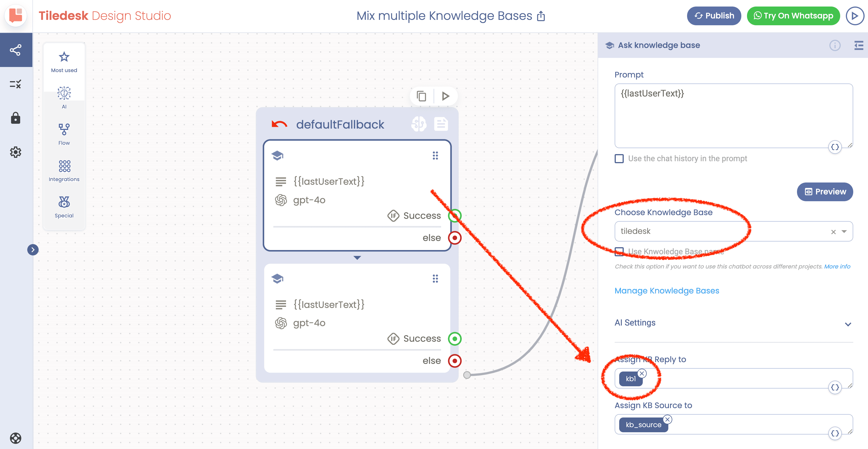Play the defaultFallback block test
The height and width of the screenshot is (449, 868).
click(445, 96)
